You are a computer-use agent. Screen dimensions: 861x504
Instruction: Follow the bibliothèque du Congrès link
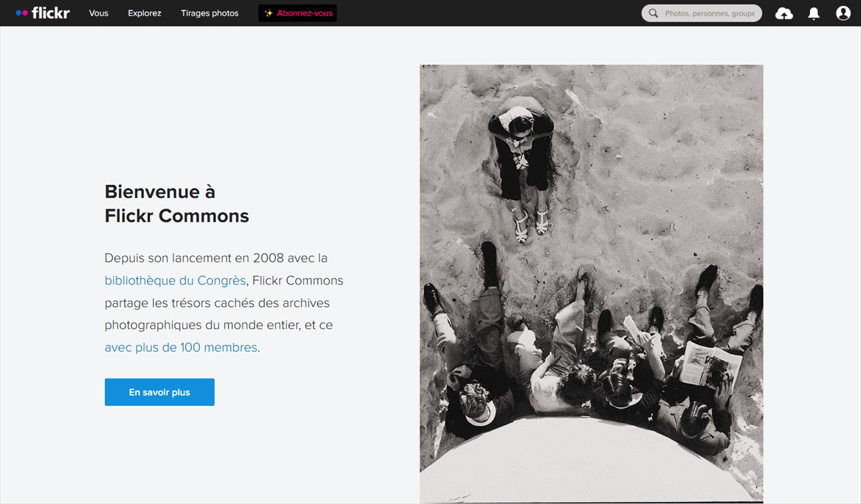pyautogui.click(x=175, y=280)
